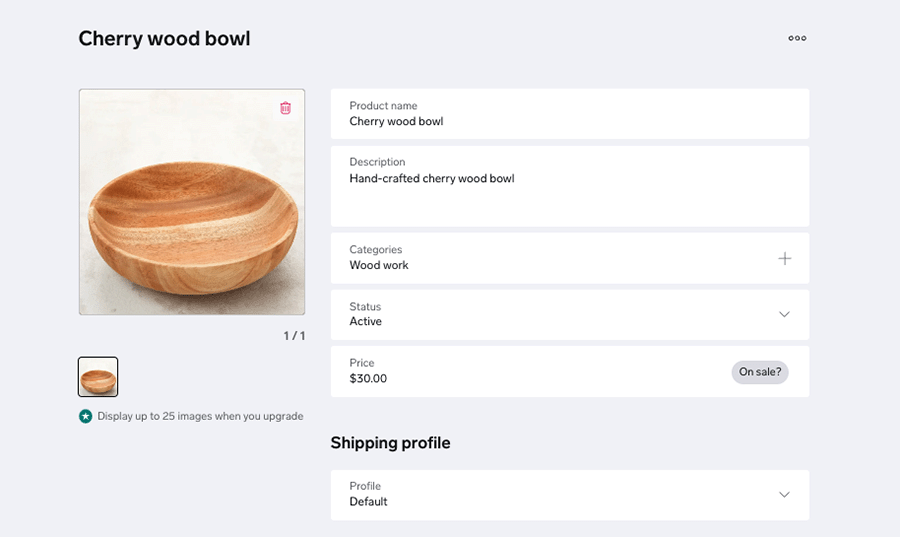Add a category with the plus icon
Viewport: 900px width, 537px height.
(x=785, y=259)
